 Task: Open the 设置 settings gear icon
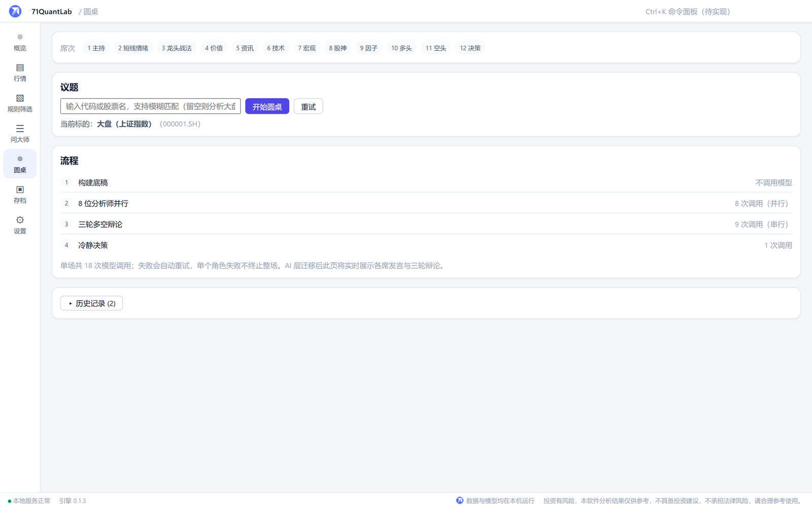(20, 220)
